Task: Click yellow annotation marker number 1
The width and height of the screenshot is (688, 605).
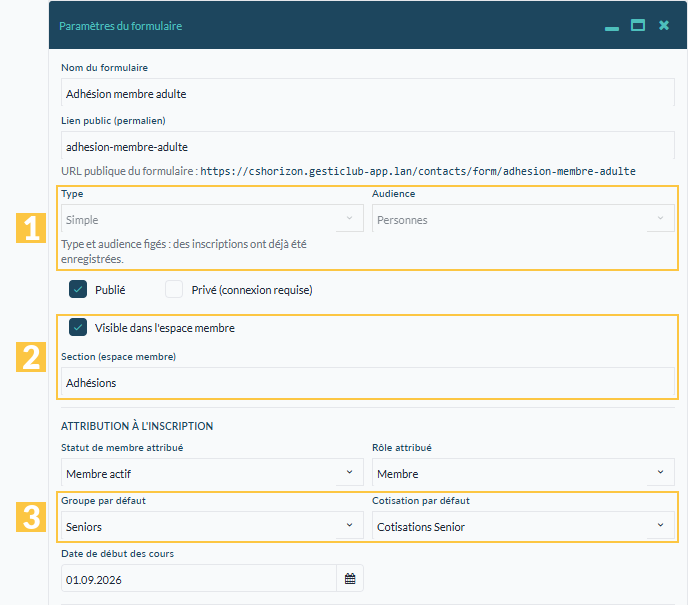Action: [31, 228]
